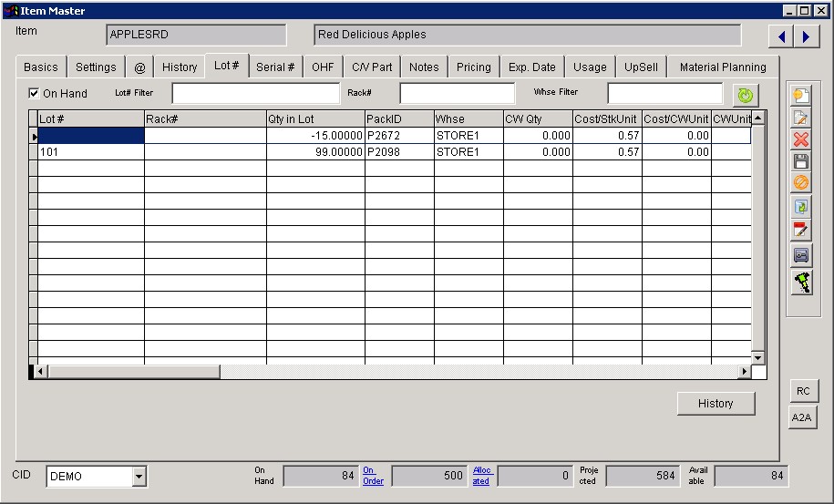
Task: Go to the next item with right arrow
Action: [805, 36]
